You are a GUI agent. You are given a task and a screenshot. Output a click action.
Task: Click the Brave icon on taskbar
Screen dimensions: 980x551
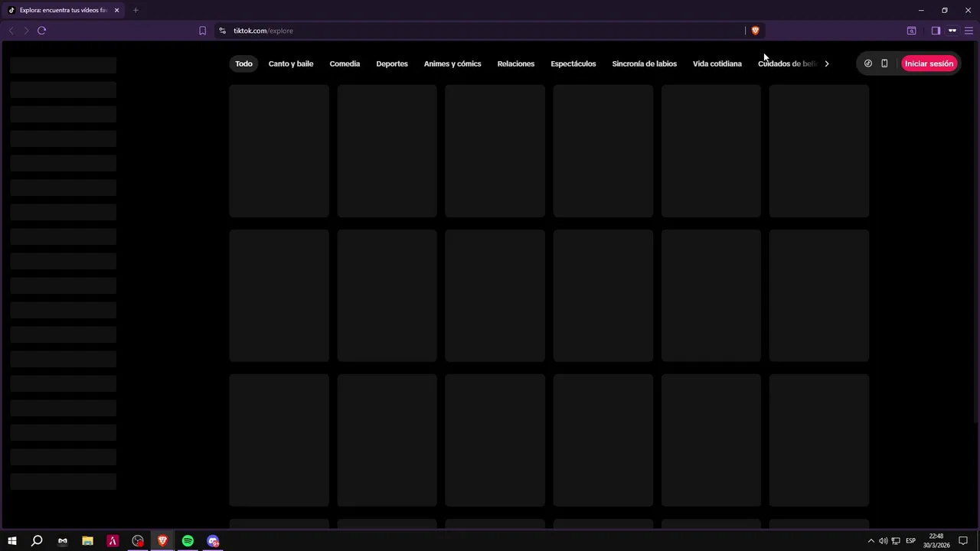pyautogui.click(x=162, y=541)
